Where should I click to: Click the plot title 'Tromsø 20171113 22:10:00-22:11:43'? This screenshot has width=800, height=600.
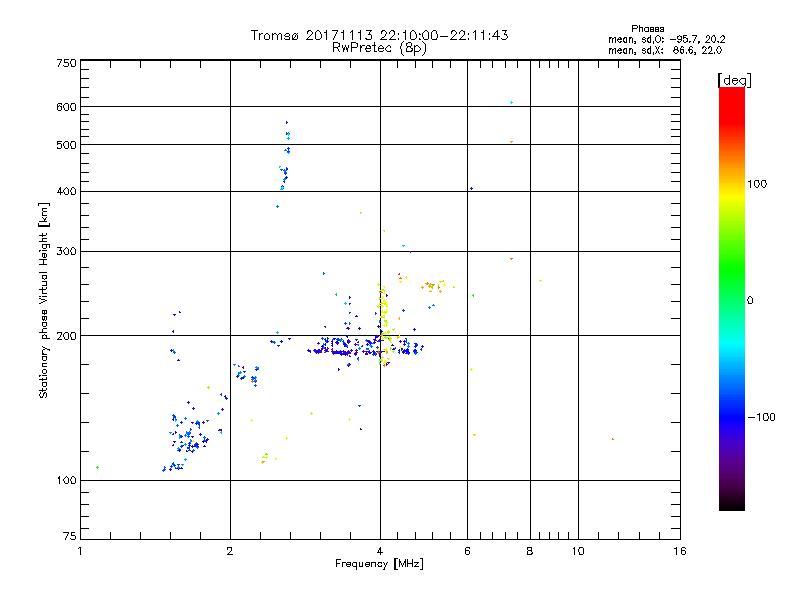[379, 35]
